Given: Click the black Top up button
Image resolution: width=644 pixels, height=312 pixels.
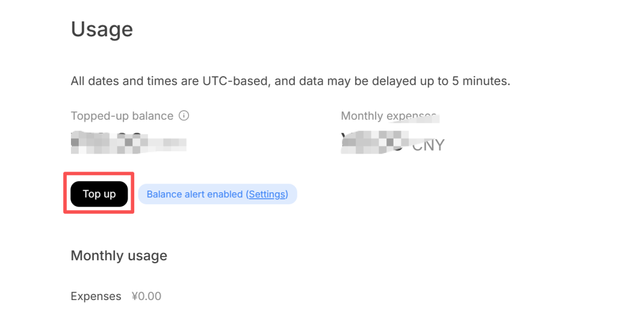Looking at the screenshot, I should point(99,194).
